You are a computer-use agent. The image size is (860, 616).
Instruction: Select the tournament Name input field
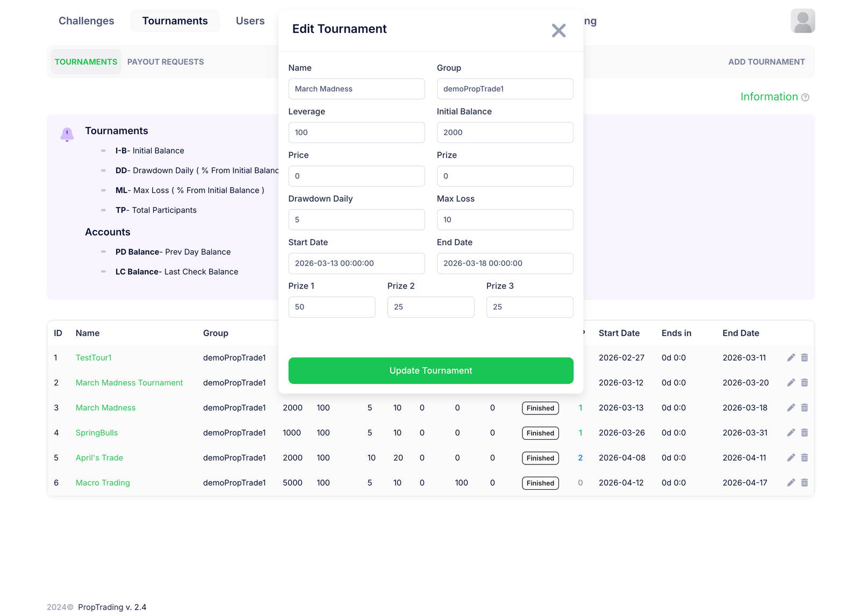tap(356, 89)
